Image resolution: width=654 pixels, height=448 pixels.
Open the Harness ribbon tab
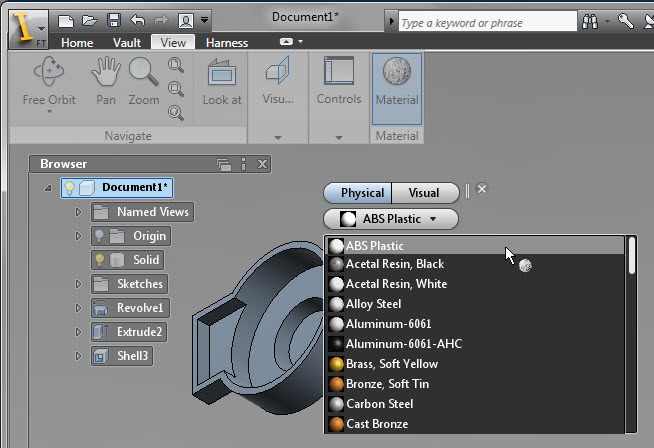tap(226, 43)
